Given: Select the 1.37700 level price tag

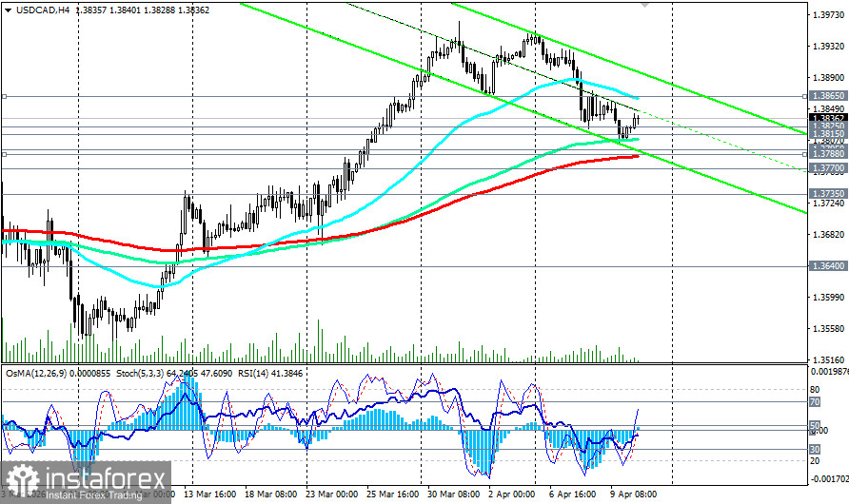Looking at the screenshot, I should (x=828, y=168).
